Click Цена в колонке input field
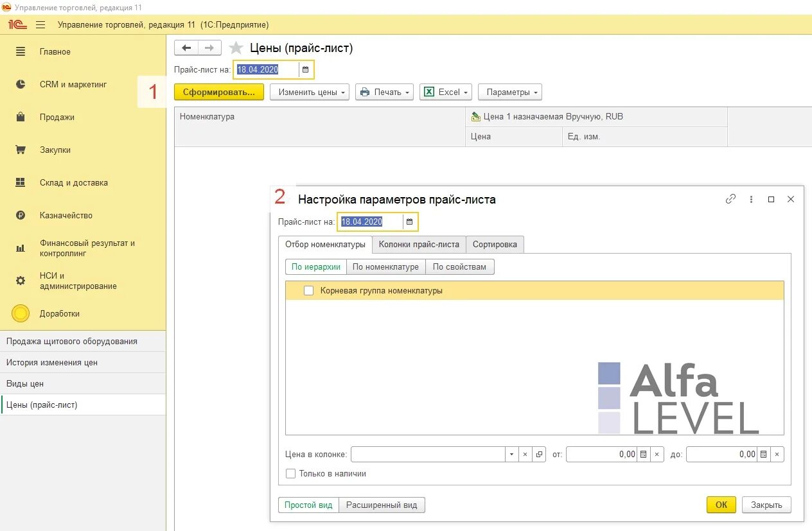The image size is (812, 531). tap(428, 454)
